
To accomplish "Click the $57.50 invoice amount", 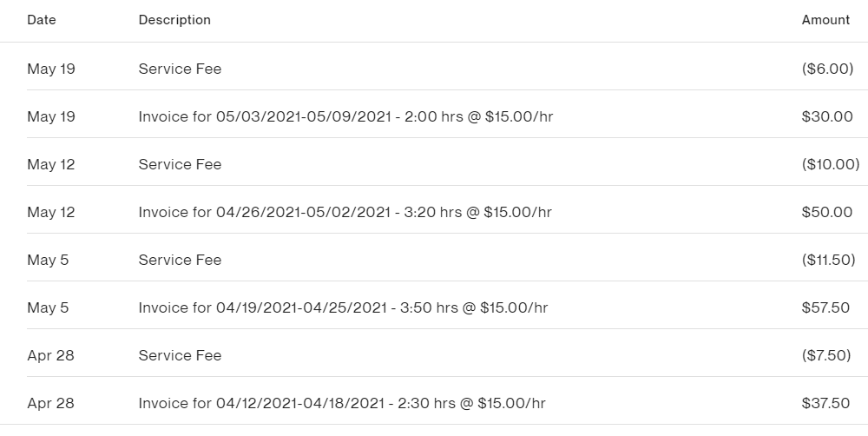I will [x=825, y=307].
